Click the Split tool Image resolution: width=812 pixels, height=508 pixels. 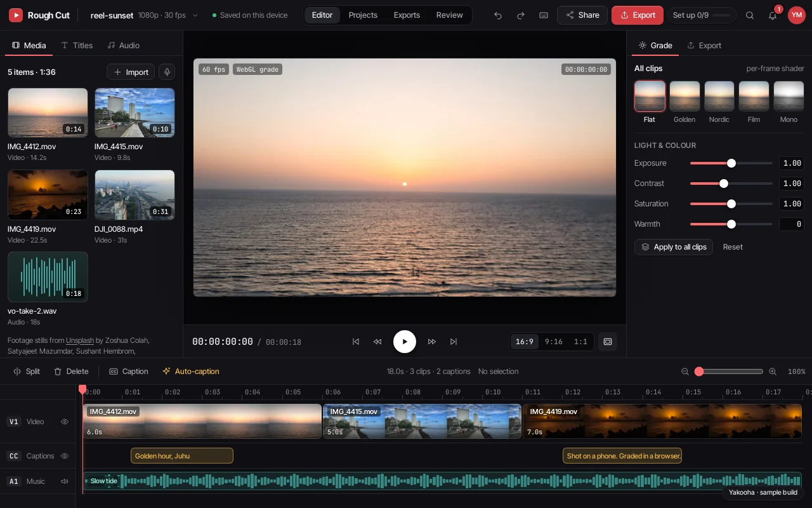click(27, 371)
